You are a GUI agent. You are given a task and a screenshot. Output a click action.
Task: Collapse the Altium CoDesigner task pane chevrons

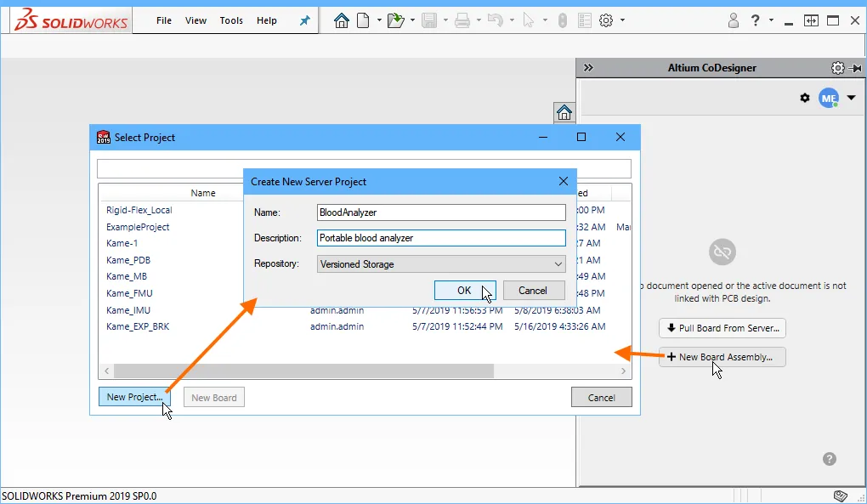(x=588, y=67)
